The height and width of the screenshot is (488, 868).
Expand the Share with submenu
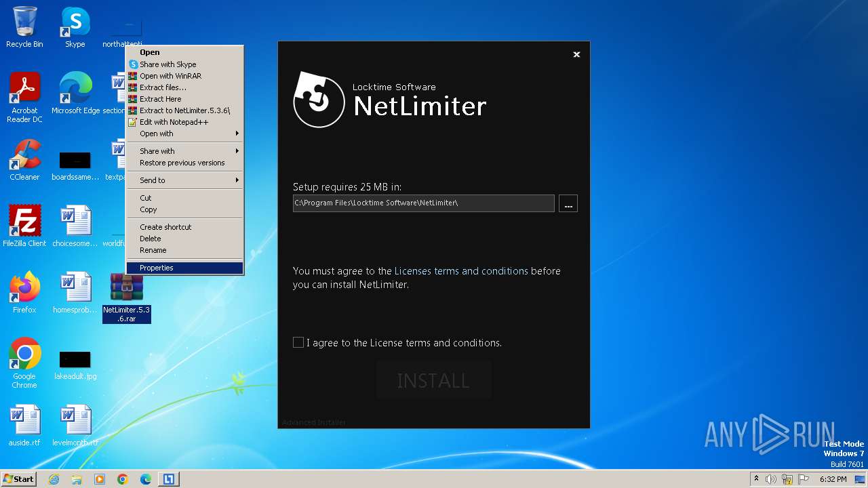[184, 151]
